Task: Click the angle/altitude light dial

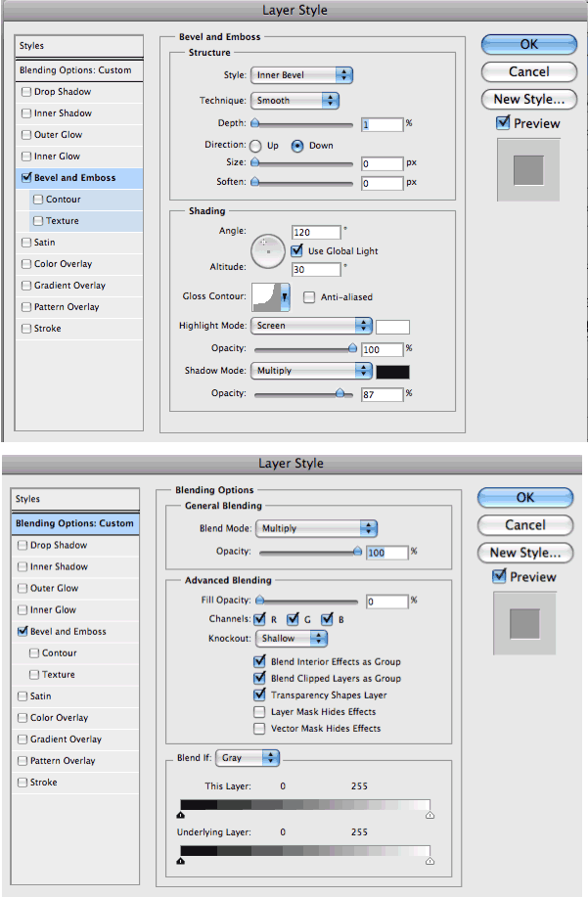Action: [268, 251]
